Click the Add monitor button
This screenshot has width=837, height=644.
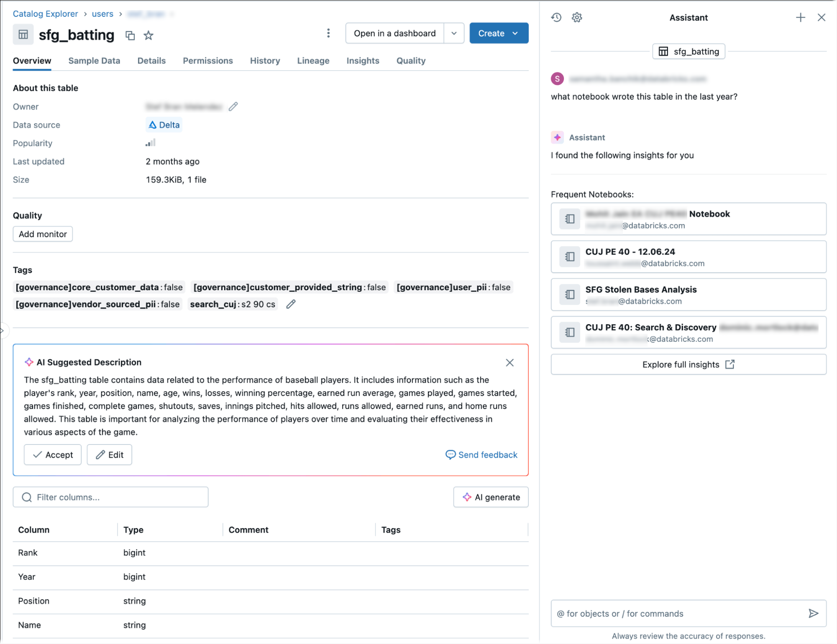(43, 234)
